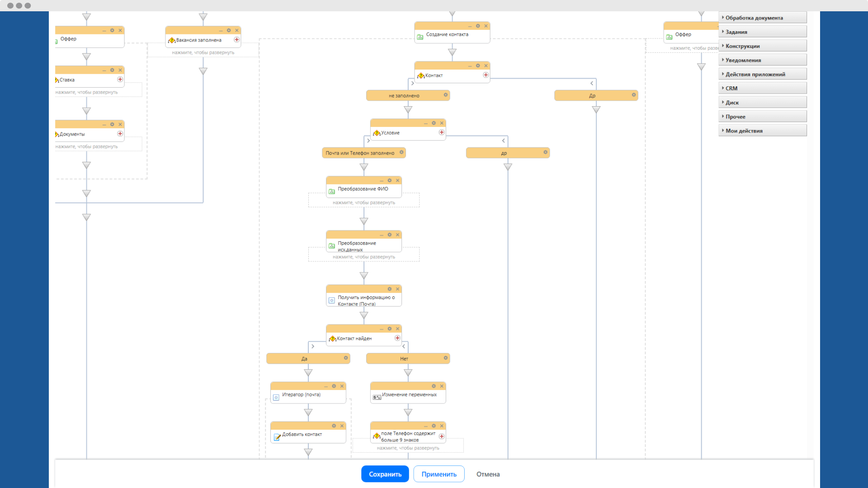The image size is (868, 488).
Task: Open gear on Др branch
Action: point(633,95)
